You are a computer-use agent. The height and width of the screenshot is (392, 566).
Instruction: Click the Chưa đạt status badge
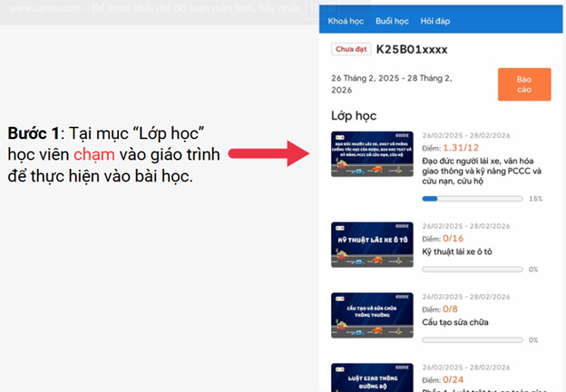(x=350, y=50)
